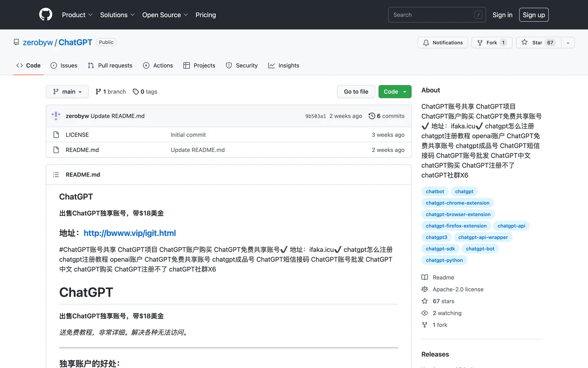View the fork count of 1

coord(503,43)
